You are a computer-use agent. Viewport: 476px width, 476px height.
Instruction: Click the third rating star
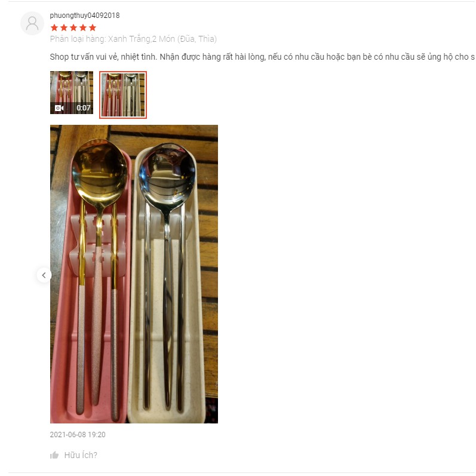[73, 28]
